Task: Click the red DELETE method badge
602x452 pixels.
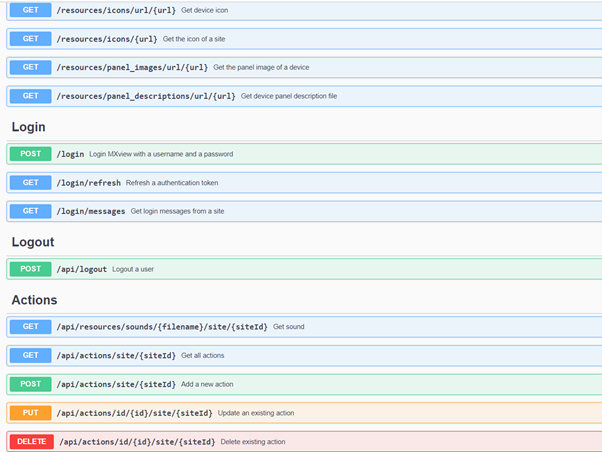Action: click(x=30, y=441)
